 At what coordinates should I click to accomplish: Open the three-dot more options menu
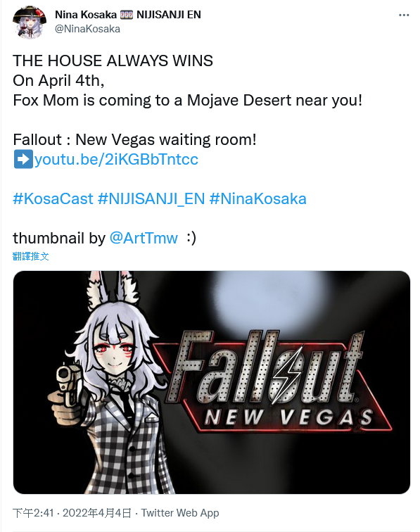click(404, 15)
